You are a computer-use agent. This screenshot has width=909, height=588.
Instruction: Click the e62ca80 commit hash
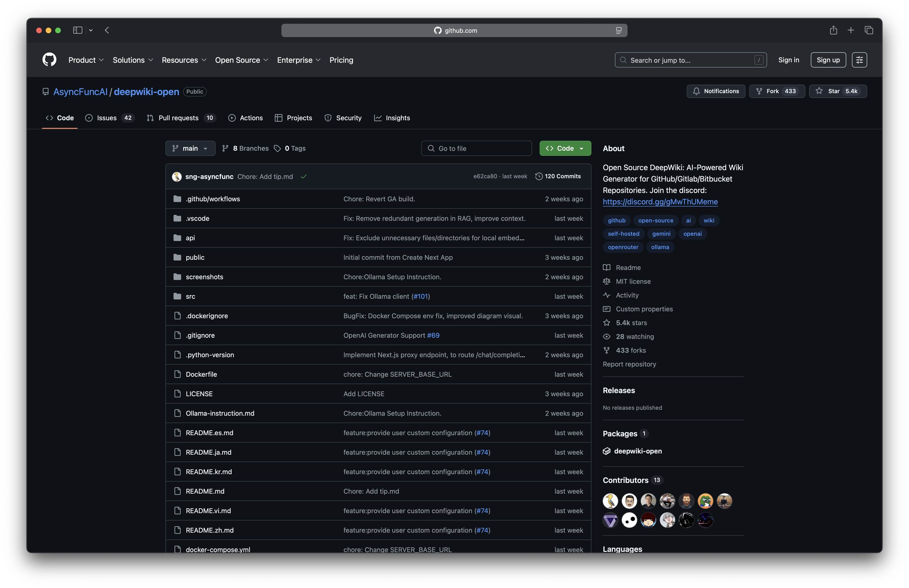[485, 176]
